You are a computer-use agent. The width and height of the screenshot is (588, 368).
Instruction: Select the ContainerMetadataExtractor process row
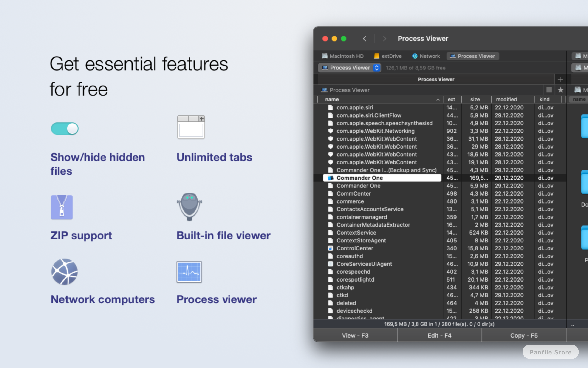(x=440, y=225)
